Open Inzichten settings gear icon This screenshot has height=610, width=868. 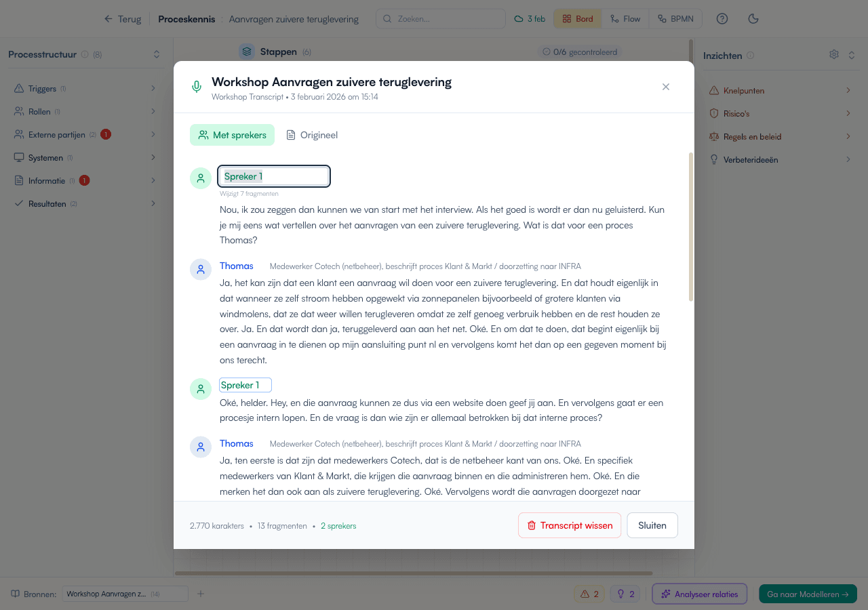tap(834, 55)
